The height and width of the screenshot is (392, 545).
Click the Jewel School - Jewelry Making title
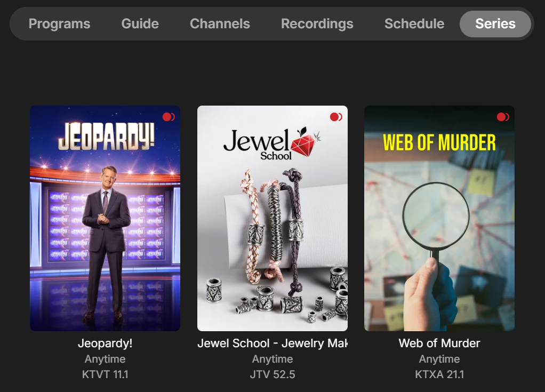(x=272, y=343)
